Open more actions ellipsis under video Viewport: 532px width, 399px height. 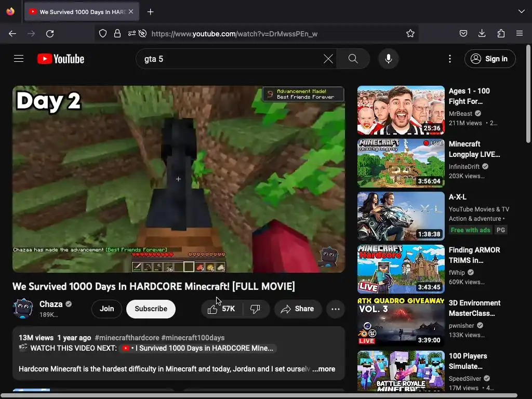pyautogui.click(x=336, y=309)
